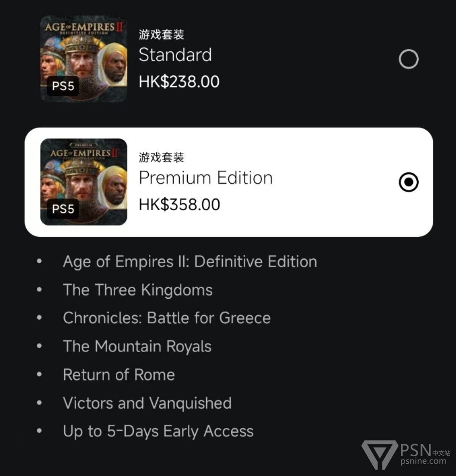Click the Standard edition title

[175, 55]
